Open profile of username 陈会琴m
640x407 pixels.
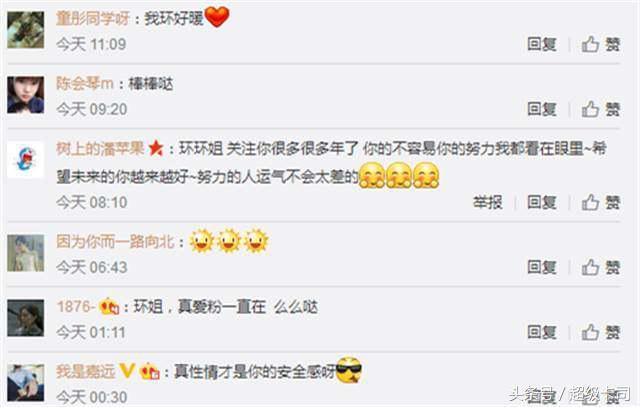(84, 83)
